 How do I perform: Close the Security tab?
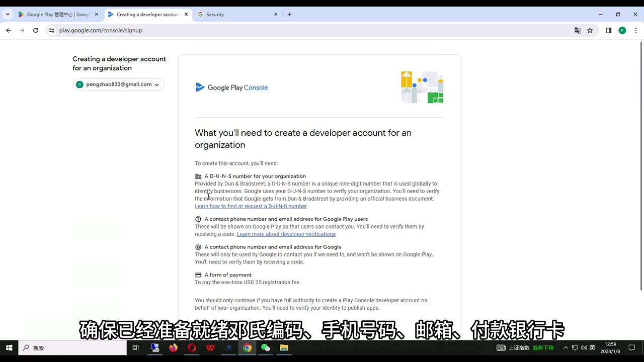click(x=276, y=15)
